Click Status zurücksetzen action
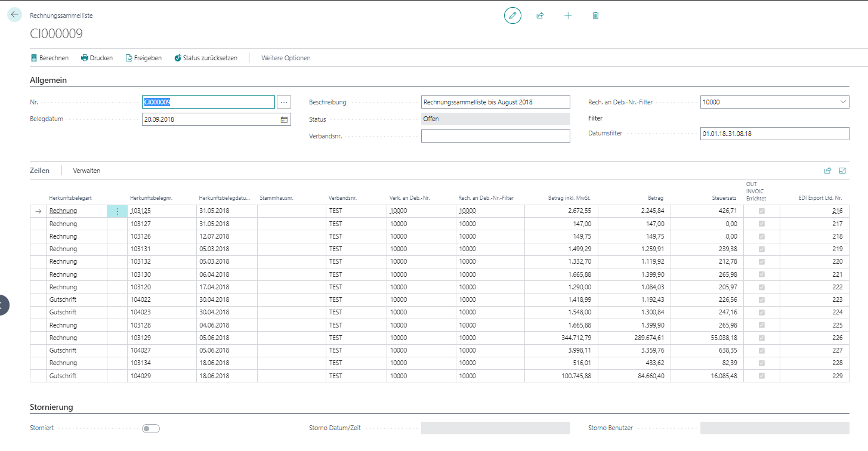Screen dimensions: 868x451 click(206, 58)
